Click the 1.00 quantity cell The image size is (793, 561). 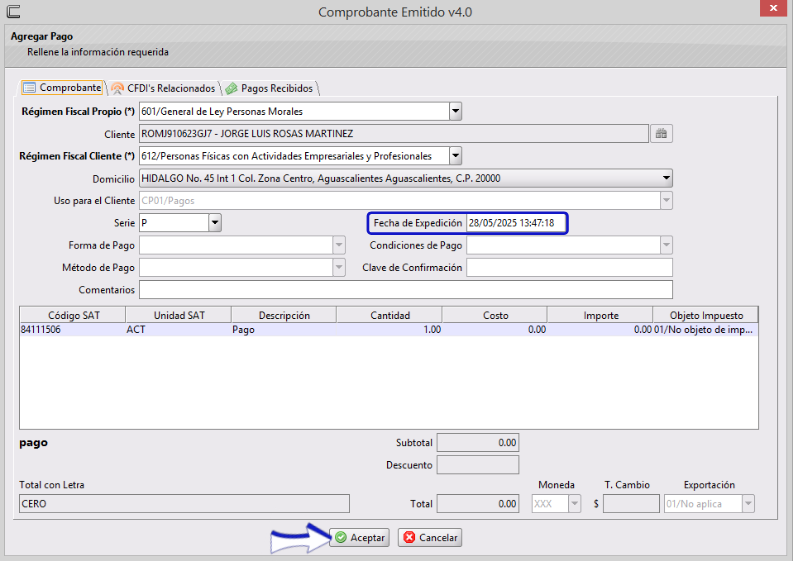coord(389,330)
